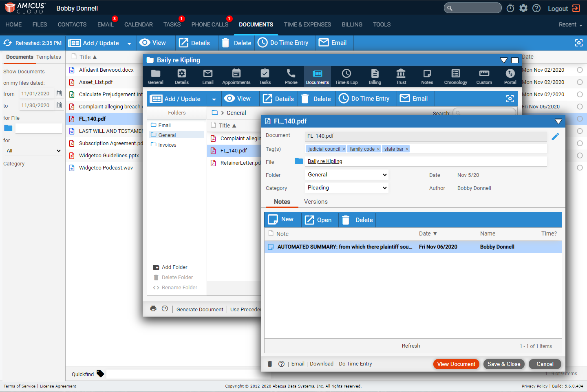Open the from-date calendar picker icon
This screenshot has height=392, width=587.
[59, 93]
